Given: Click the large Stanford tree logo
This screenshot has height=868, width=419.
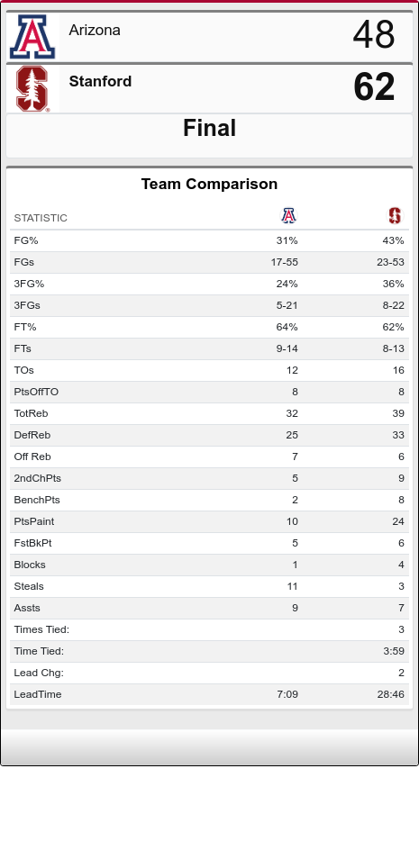Looking at the screenshot, I should [32, 88].
